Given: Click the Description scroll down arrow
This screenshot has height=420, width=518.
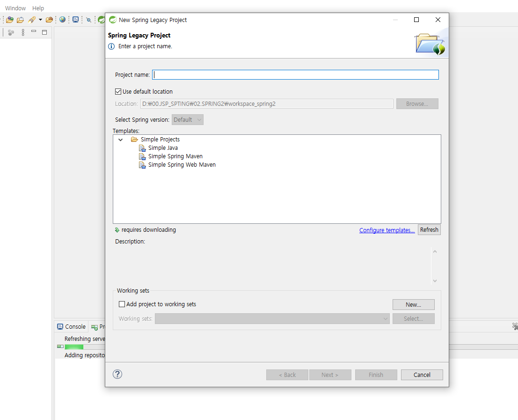Looking at the screenshot, I should coord(435,281).
